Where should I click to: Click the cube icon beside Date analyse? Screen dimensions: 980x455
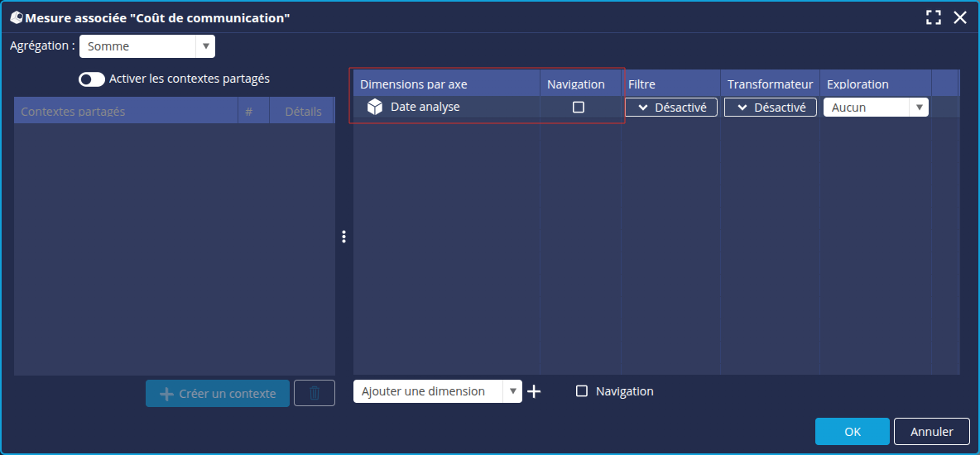[x=375, y=107]
